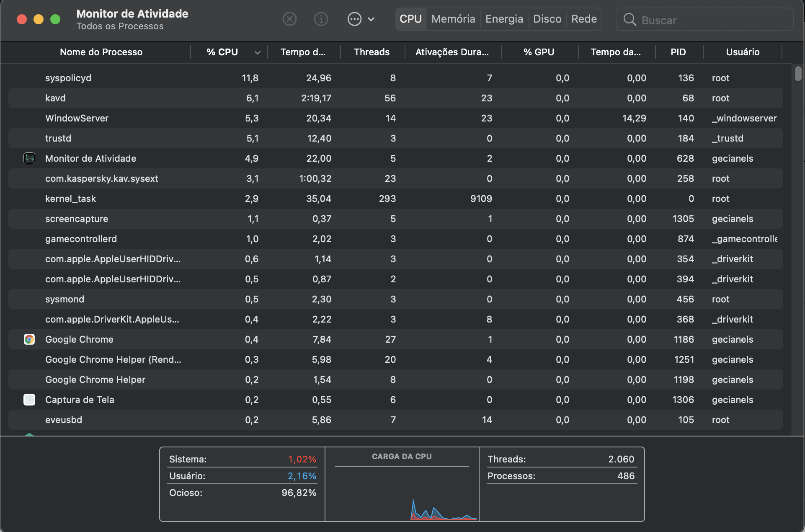Switch to the Memória tab

pyautogui.click(x=453, y=19)
